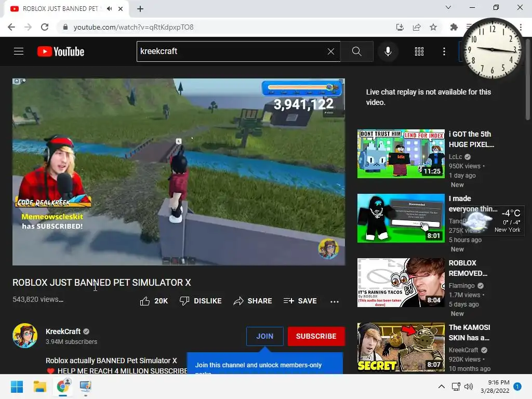Open 'The KAMOSI SKIN' video thumbnail
This screenshot has height=399, width=532.
pyautogui.click(x=401, y=347)
